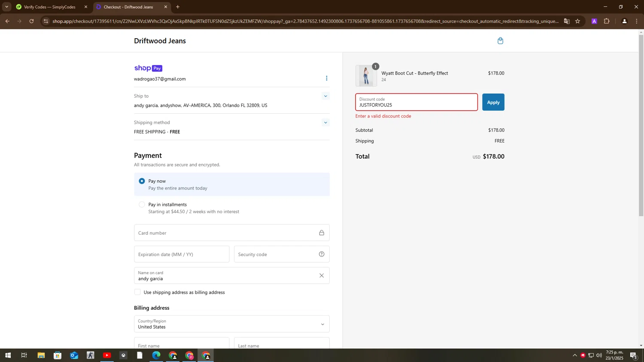
Task: Click the translate page icon
Action: (567, 21)
